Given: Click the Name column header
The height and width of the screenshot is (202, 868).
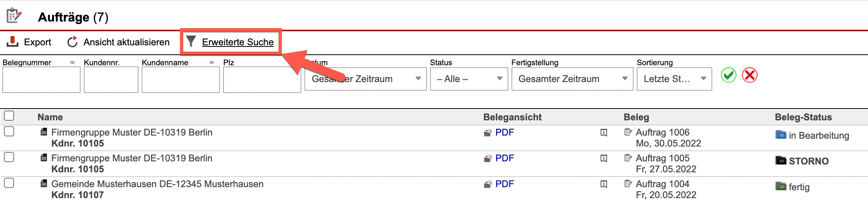Looking at the screenshot, I should (50, 117).
